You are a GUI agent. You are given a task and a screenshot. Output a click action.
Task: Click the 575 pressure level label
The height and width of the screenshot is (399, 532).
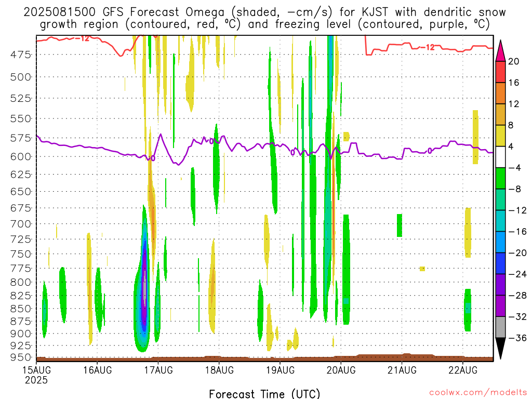(x=21, y=138)
